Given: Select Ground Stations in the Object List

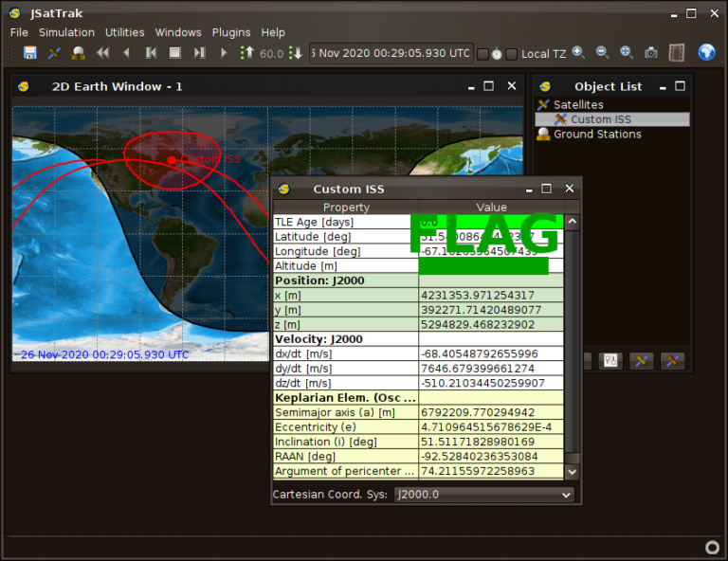Looking at the screenshot, I should click(x=597, y=135).
